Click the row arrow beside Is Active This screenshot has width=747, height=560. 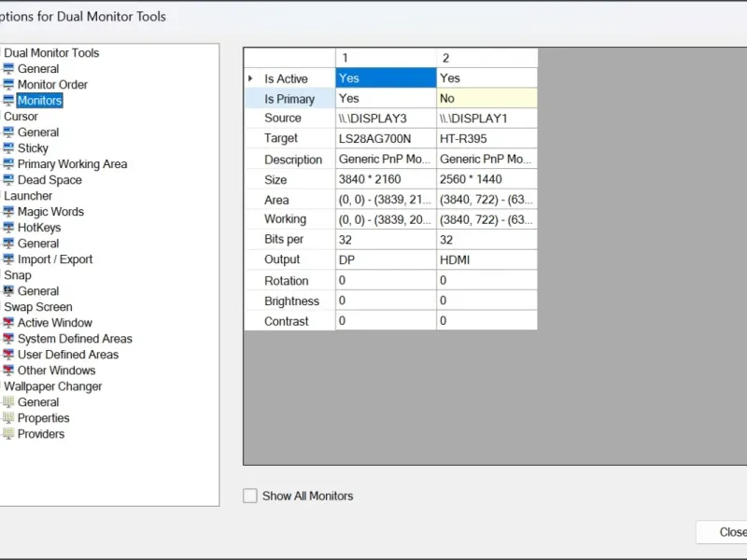[250, 78]
